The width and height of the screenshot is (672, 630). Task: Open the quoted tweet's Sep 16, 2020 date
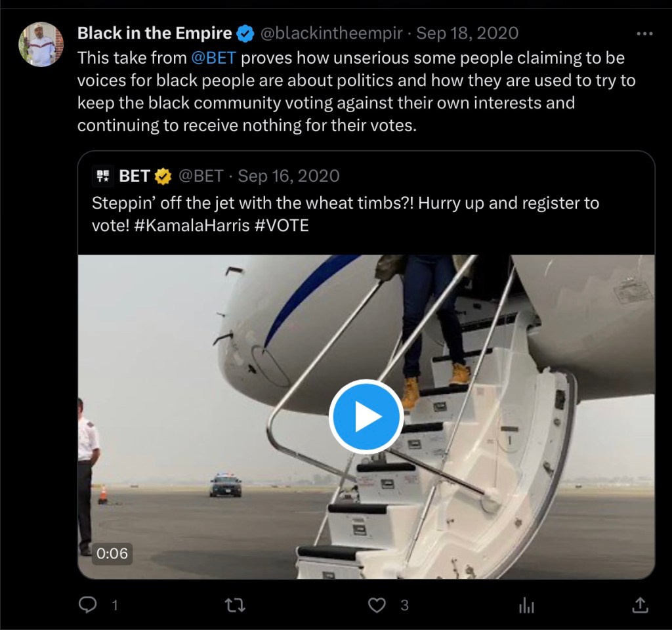point(289,176)
